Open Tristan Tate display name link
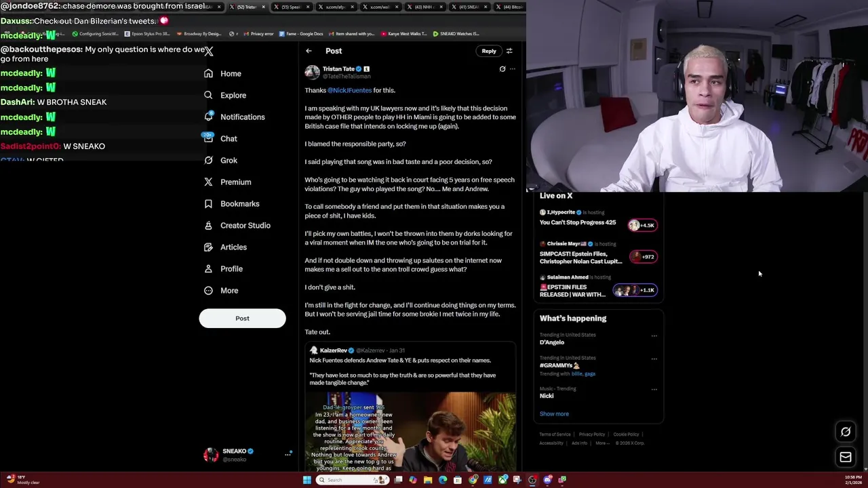This screenshot has width=868, height=488. pyautogui.click(x=338, y=68)
